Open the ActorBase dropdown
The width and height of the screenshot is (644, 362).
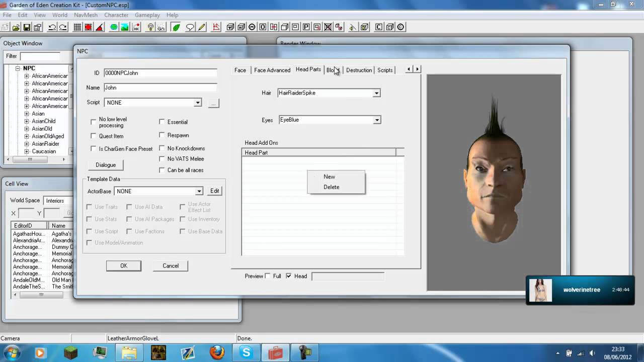[x=199, y=191]
